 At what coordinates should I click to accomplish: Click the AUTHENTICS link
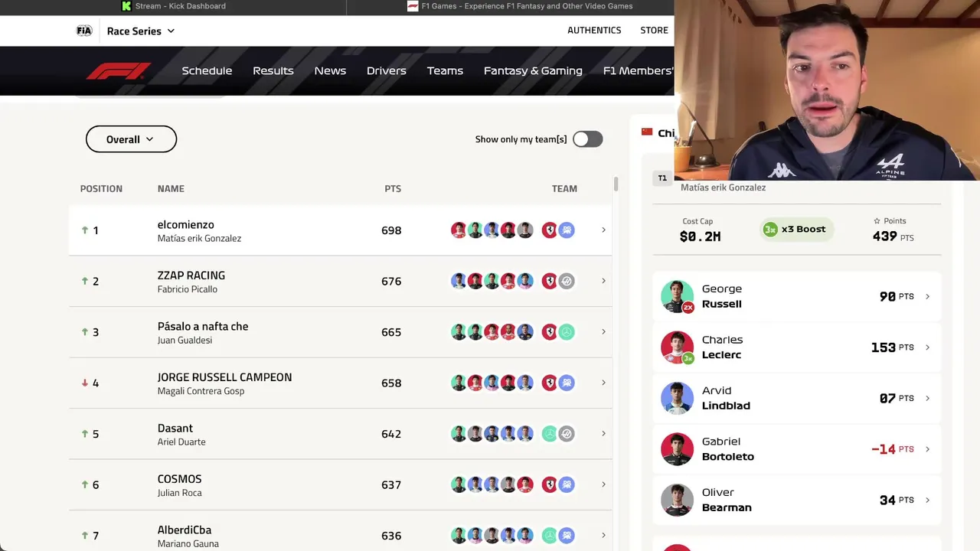[x=594, y=31]
